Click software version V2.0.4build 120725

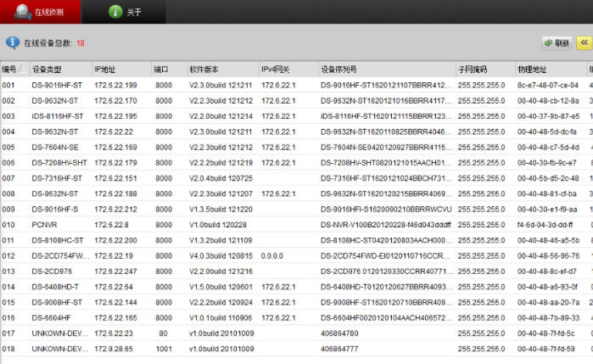point(221,178)
